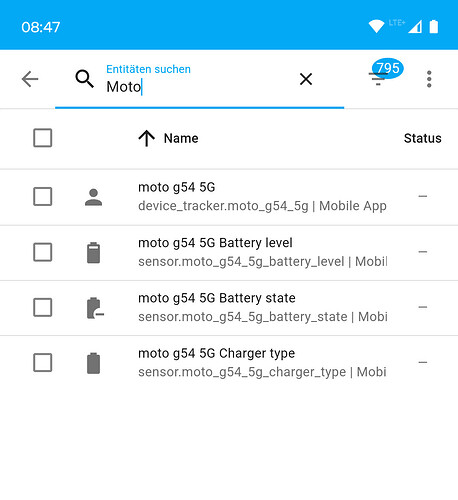Viewport: 458px width, 500px height.
Task: Click the Status column header
Action: 422,138
